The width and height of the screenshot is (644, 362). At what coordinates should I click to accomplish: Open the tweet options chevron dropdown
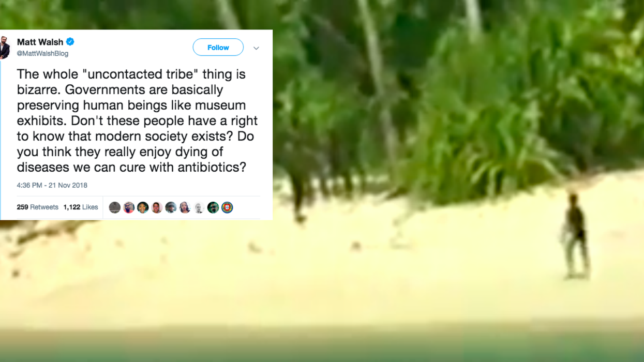[x=256, y=48]
